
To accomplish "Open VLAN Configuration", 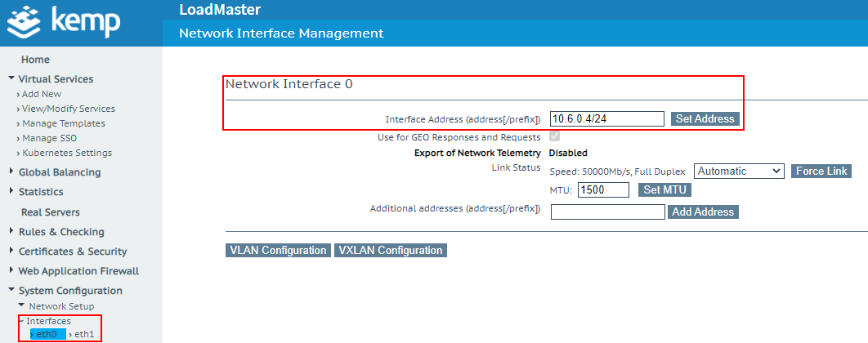I will tap(278, 251).
